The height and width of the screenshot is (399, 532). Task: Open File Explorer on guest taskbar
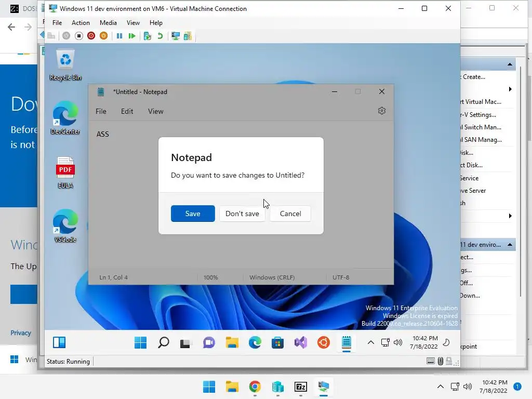(x=232, y=343)
